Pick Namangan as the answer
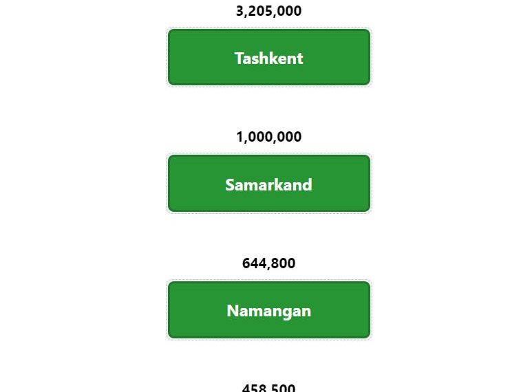532x392 pixels. pos(269,309)
